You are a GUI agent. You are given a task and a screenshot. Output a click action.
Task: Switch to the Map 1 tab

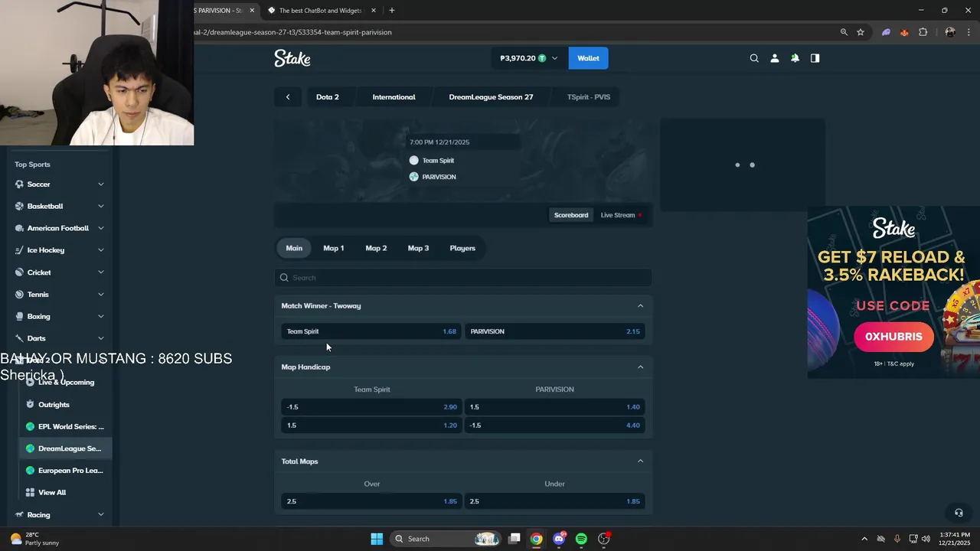(x=334, y=248)
